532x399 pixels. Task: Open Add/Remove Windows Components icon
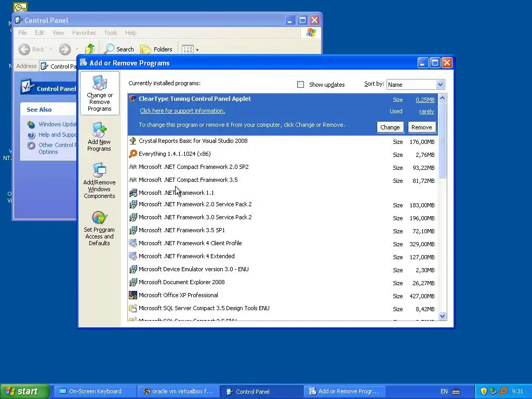coord(99,170)
